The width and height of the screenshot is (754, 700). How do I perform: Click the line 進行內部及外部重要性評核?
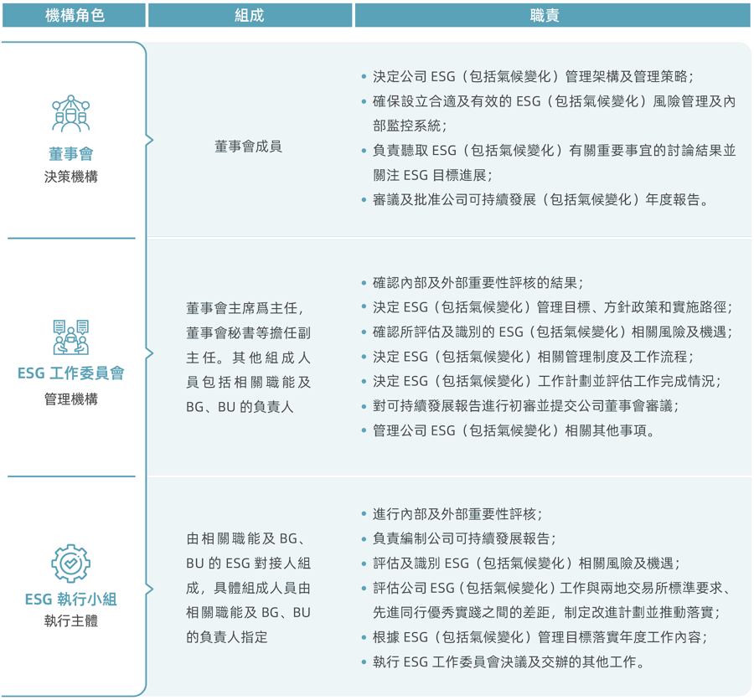pos(457,513)
